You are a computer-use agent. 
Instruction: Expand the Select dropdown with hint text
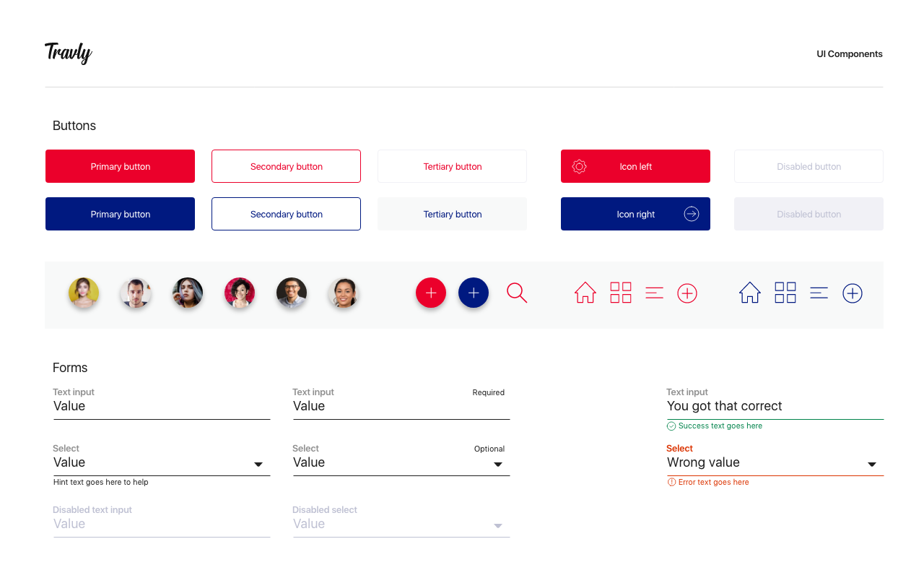(258, 465)
